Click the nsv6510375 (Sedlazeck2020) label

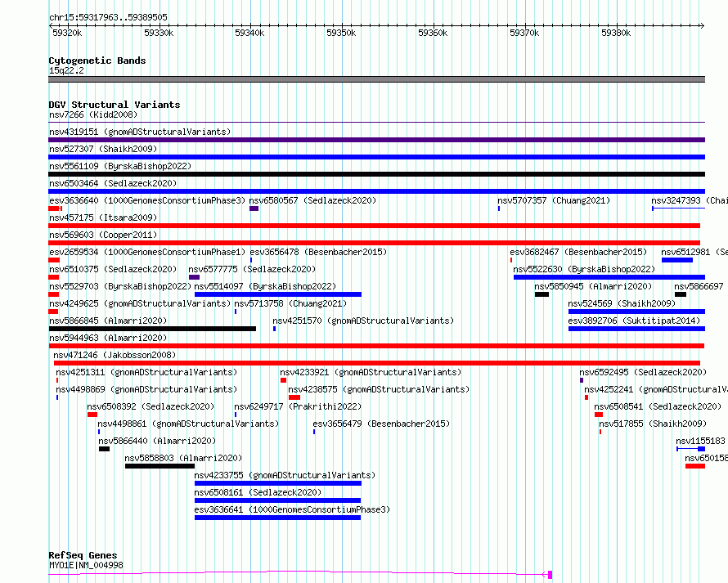click(113, 269)
